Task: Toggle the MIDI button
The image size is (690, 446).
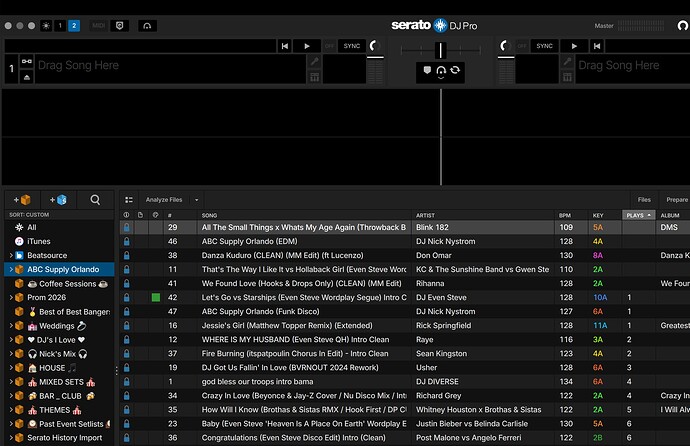Action: point(99,26)
